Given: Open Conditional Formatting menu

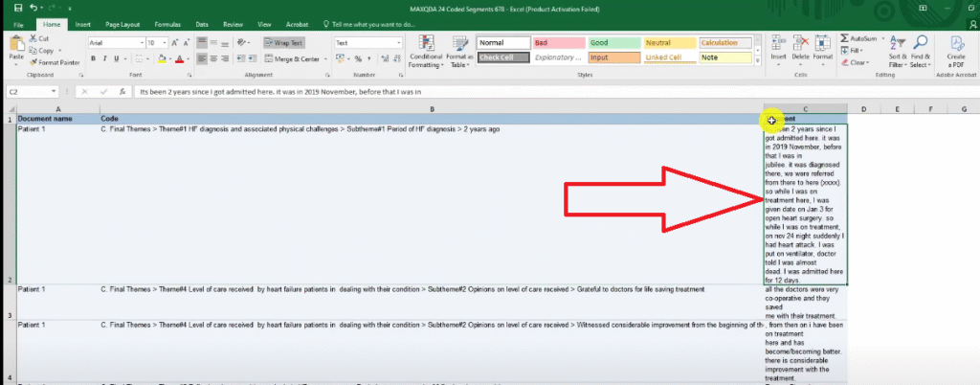Looking at the screenshot, I should (x=426, y=52).
